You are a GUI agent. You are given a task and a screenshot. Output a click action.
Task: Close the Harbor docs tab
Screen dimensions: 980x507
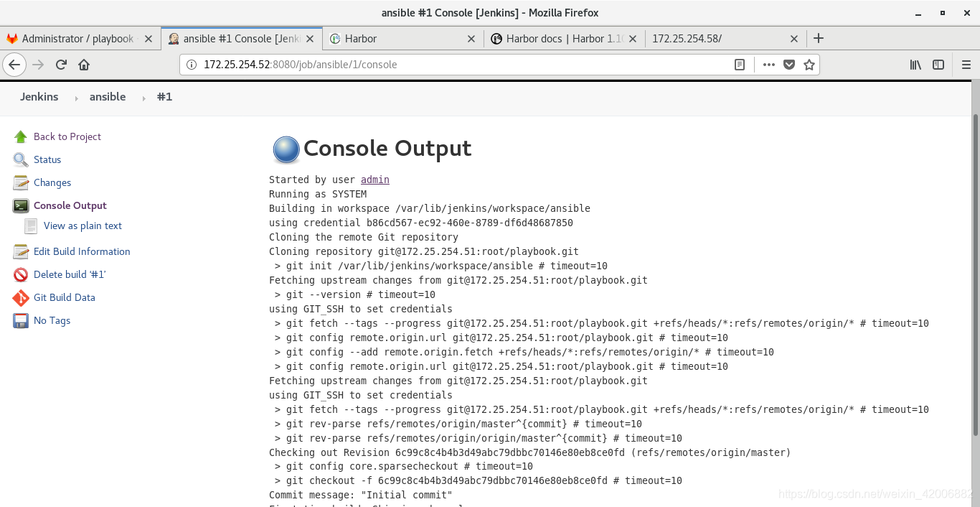(x=633, y=39)
